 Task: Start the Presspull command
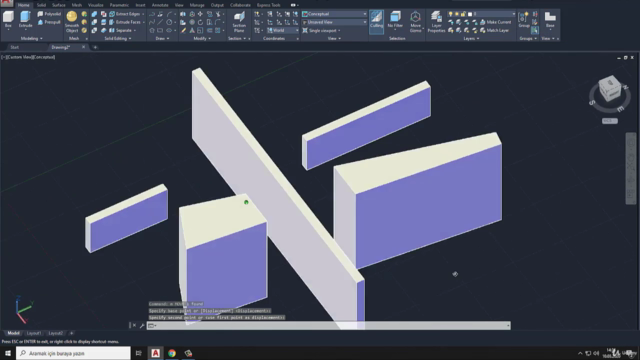click(49, 22)
